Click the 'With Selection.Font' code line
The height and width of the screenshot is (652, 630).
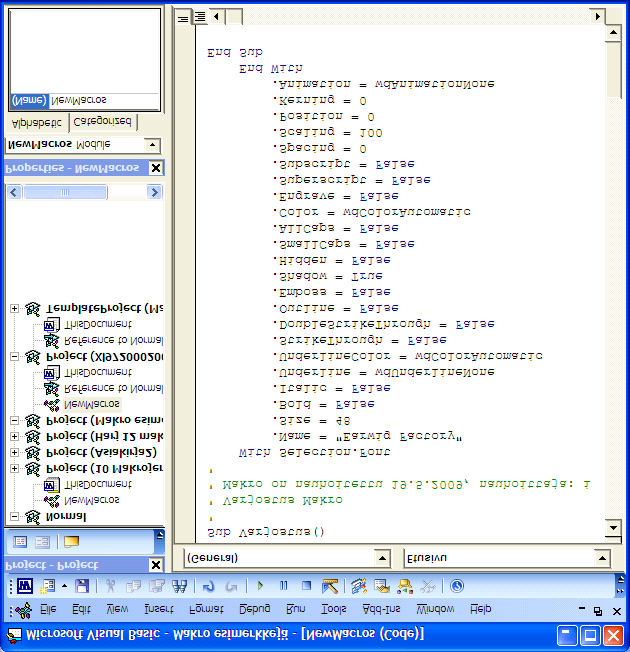coord(315,452)
